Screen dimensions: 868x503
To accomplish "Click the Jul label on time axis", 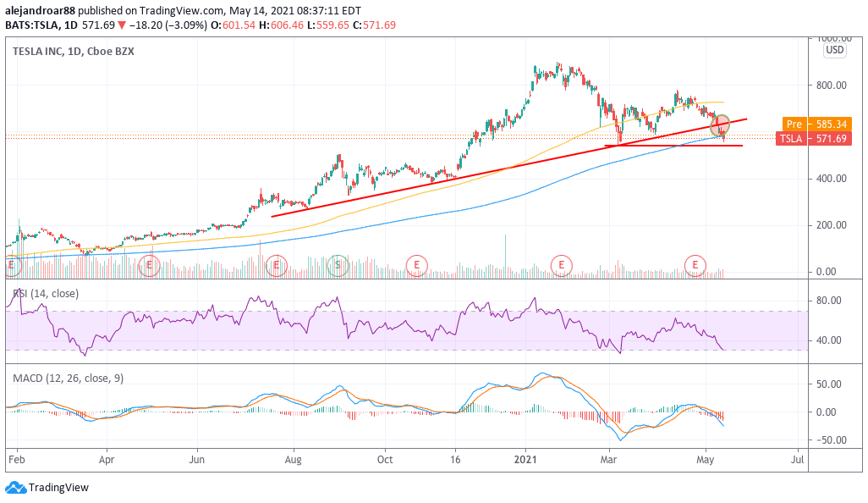I will (x=798, y=460).
